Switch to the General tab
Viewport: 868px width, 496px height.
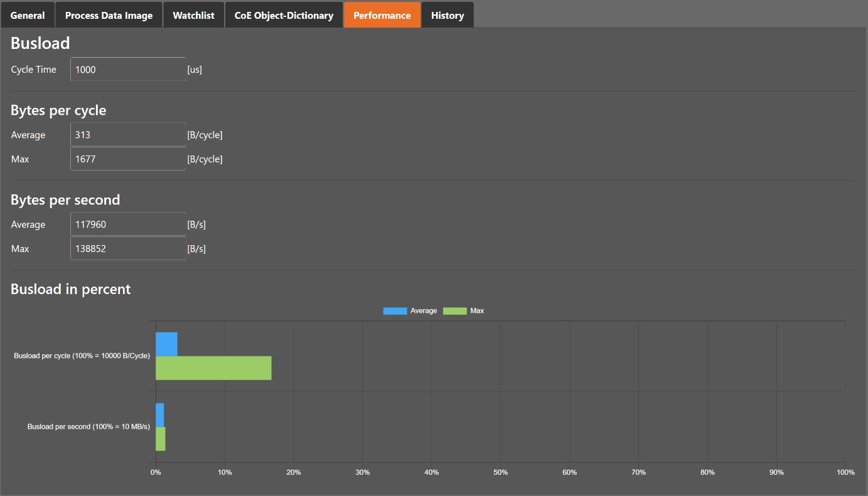pos(28,16)
